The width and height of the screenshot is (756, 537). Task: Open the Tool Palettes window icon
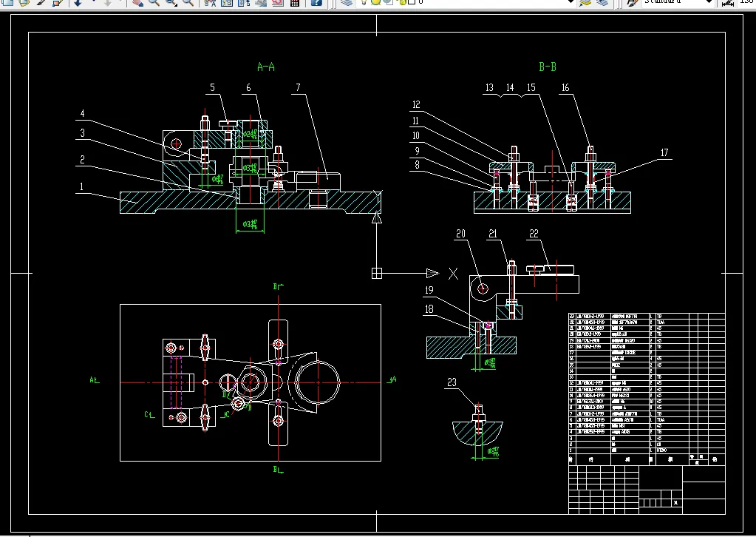coord(244,2)
